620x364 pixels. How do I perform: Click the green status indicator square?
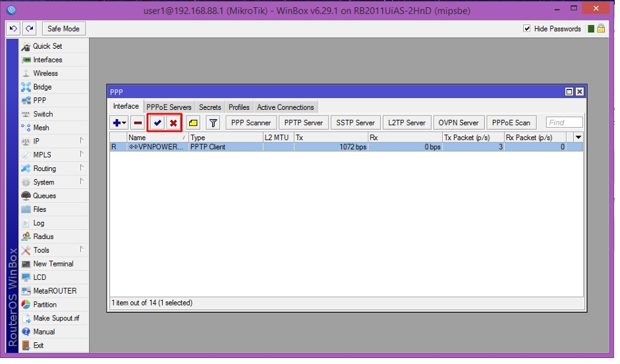591,29
